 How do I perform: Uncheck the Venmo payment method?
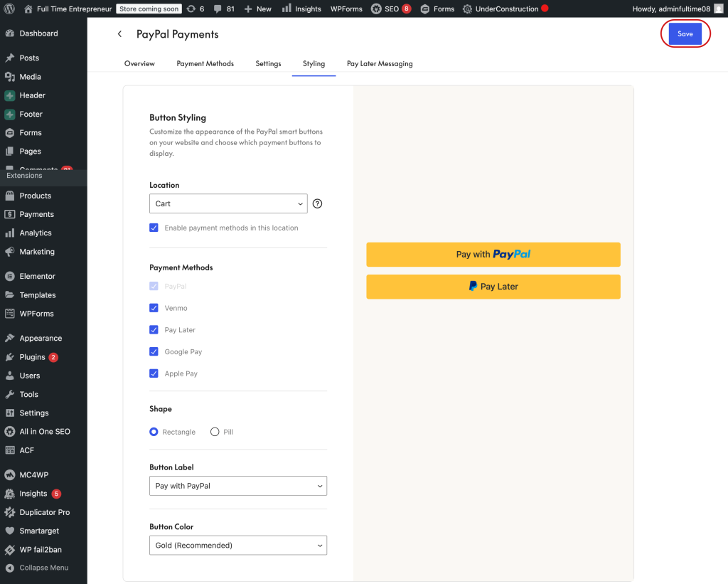point(154,308)
